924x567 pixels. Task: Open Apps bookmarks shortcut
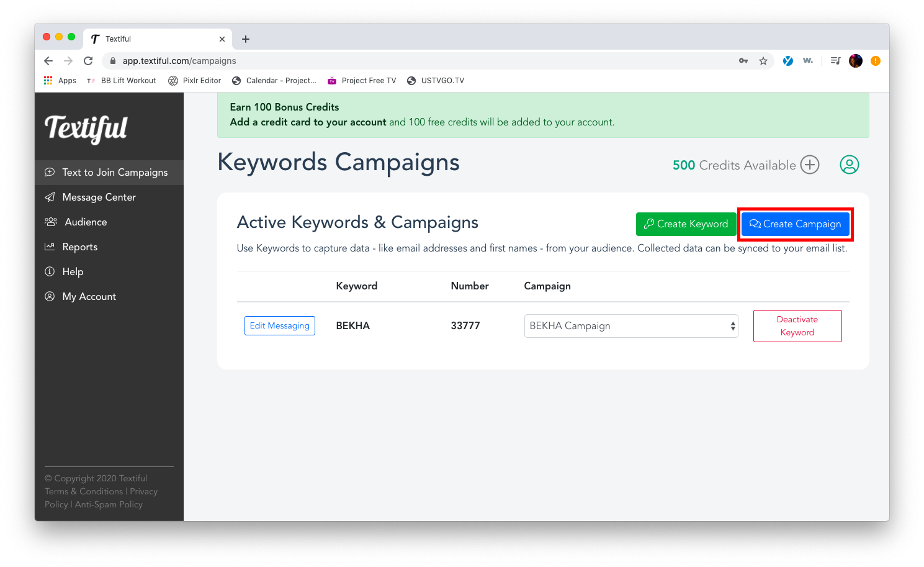(60, 81)
